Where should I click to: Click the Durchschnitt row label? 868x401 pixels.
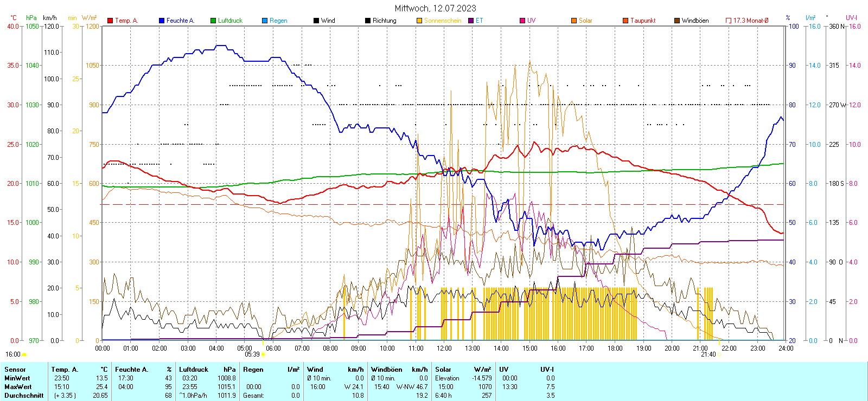pyautogui.click(x=24, y=396)
